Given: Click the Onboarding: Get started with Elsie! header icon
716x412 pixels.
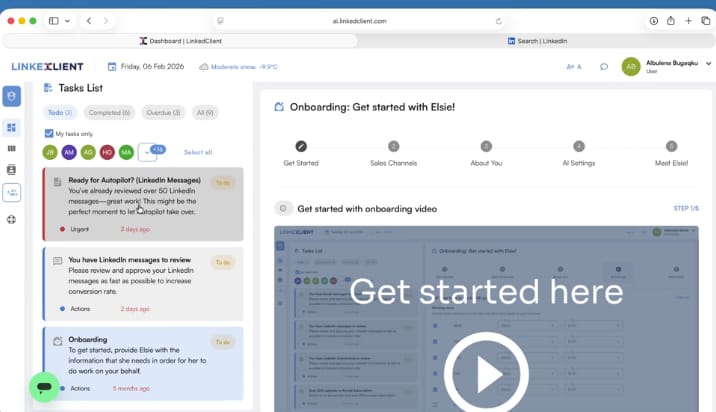Looking at the screenshot, I should click(279, 107).
